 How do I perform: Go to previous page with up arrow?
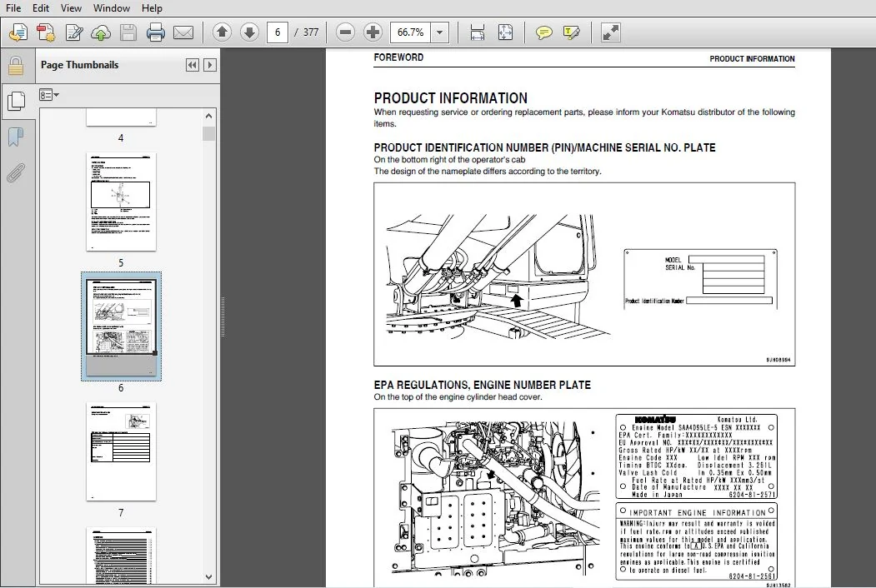click(222, 32)
